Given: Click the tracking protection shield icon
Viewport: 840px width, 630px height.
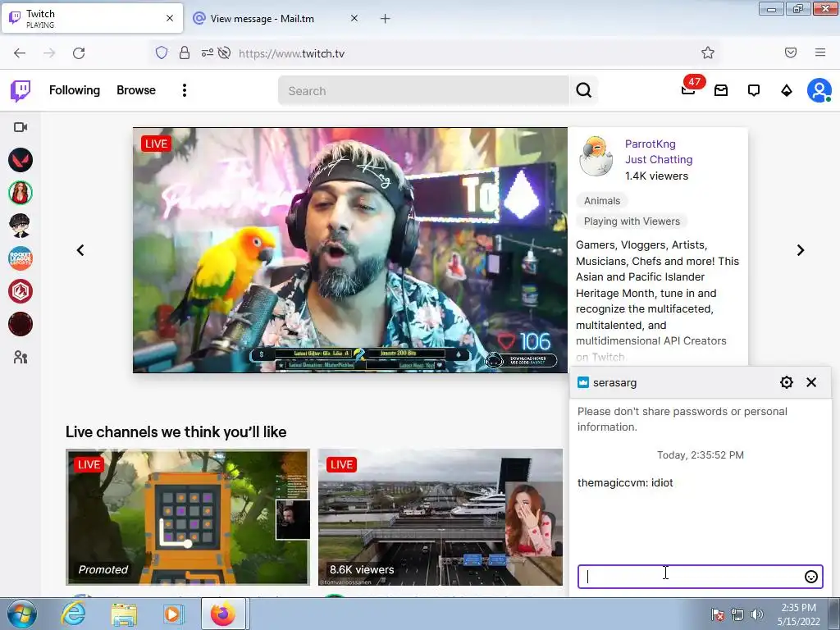Looking at the screenshot, I should (x=162, y=52).
